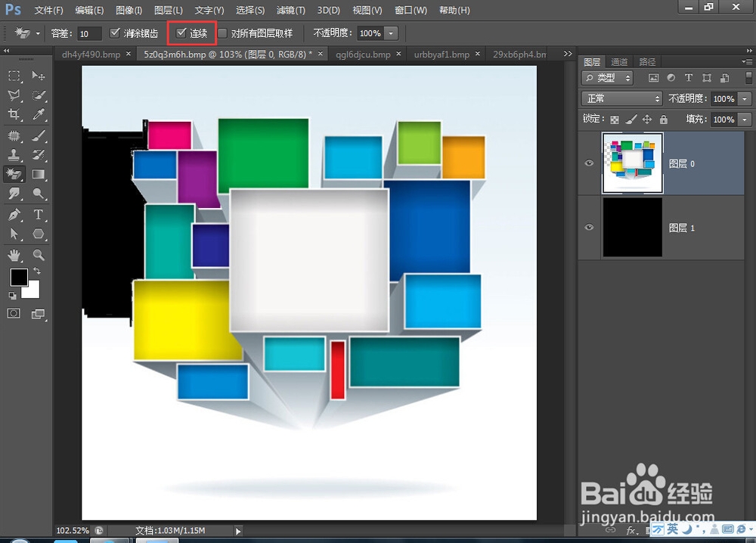
Task: Close the 5z0q3m6h.bmp document tab
Action: click(x=320, y=54)
